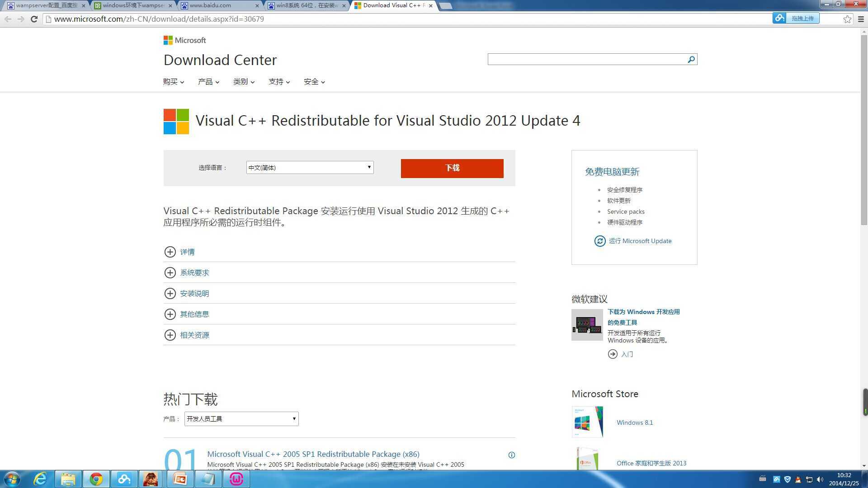Click the circular refresh icon beside 运行 Microsoft Update
The height and width of the screenshot is (488, 868).
coord(600,241)
